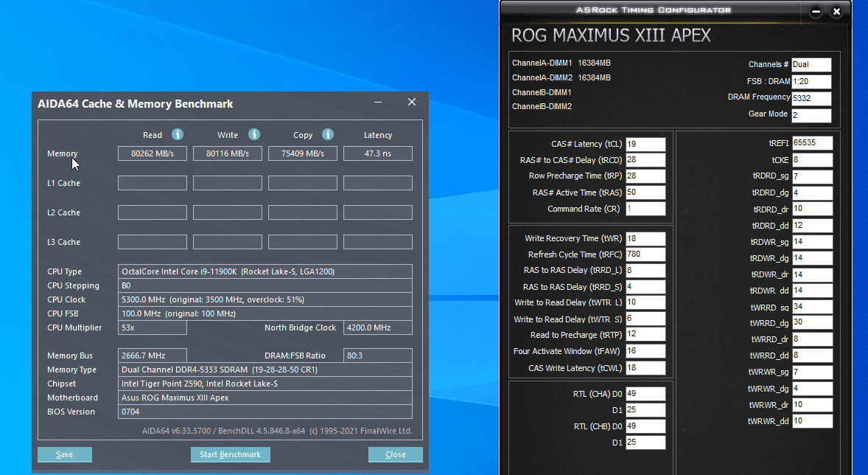The image size is (868, 475).
Task: Close the AIDA64 benchmark window with X
Action: [x=412, y=102]
